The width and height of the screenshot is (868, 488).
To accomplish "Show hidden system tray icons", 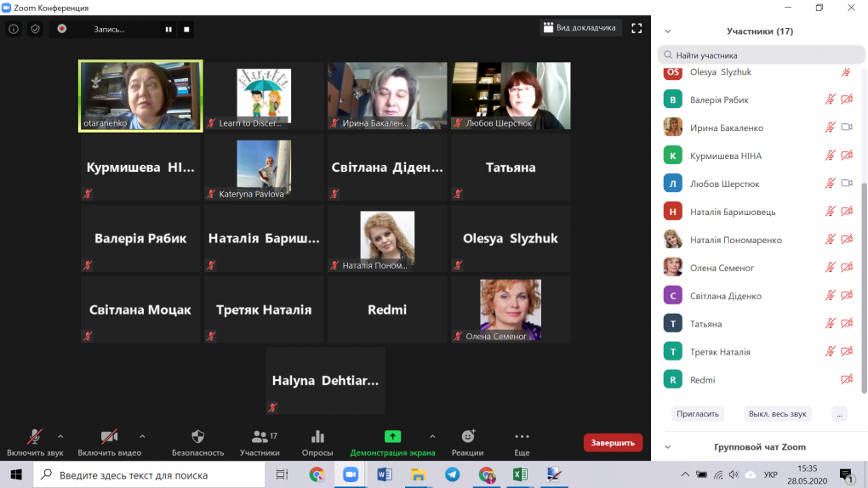I will point(685,474).
